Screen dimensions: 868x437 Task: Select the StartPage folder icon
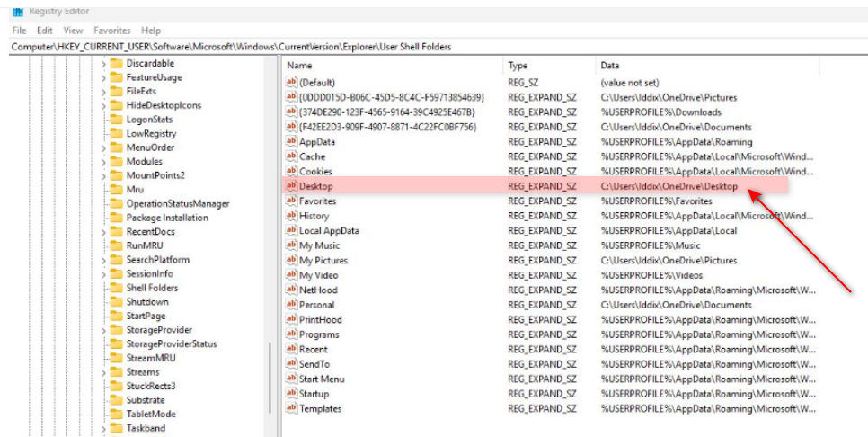(x=116, y=316)
